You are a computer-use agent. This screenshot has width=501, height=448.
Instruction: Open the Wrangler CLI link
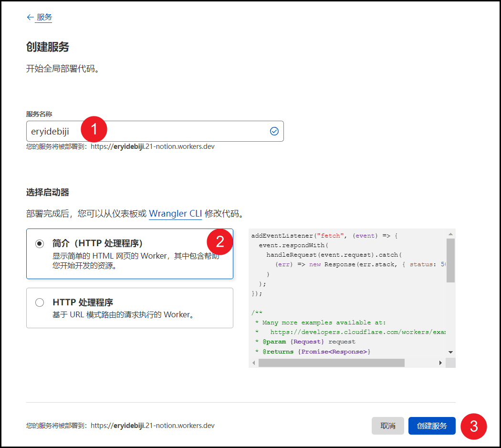(176, 213)
